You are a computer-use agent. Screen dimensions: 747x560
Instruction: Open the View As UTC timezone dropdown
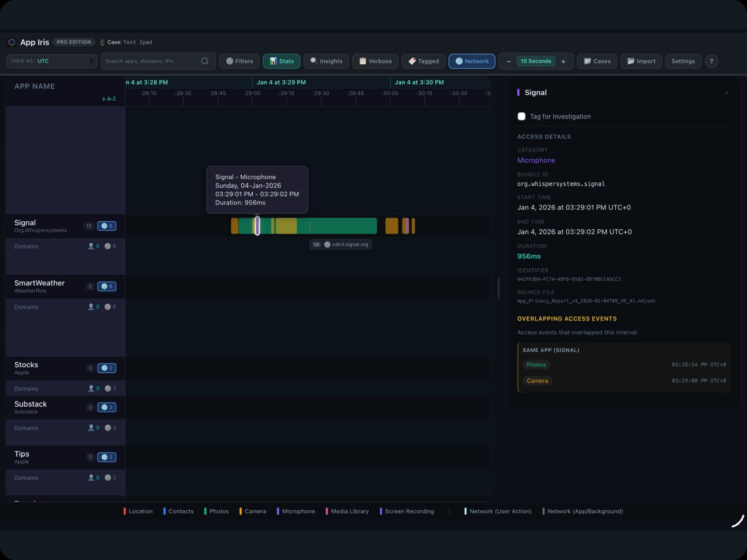point(52,61)
